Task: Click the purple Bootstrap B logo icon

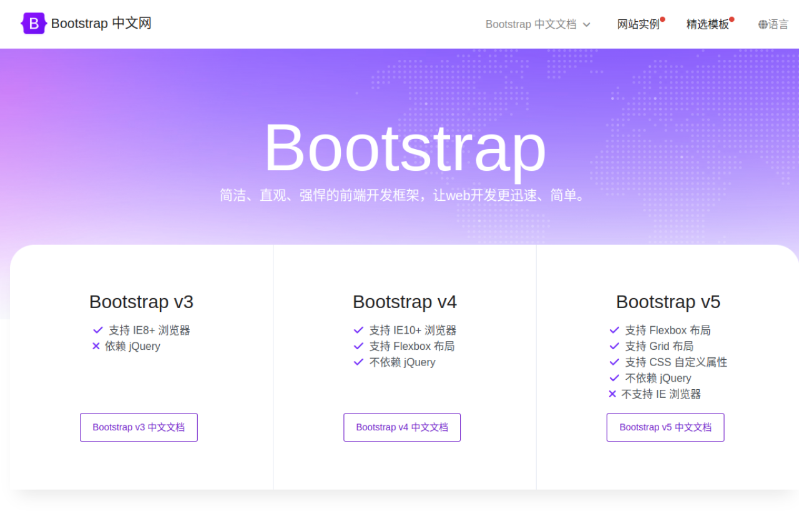Action: point(33,24)
